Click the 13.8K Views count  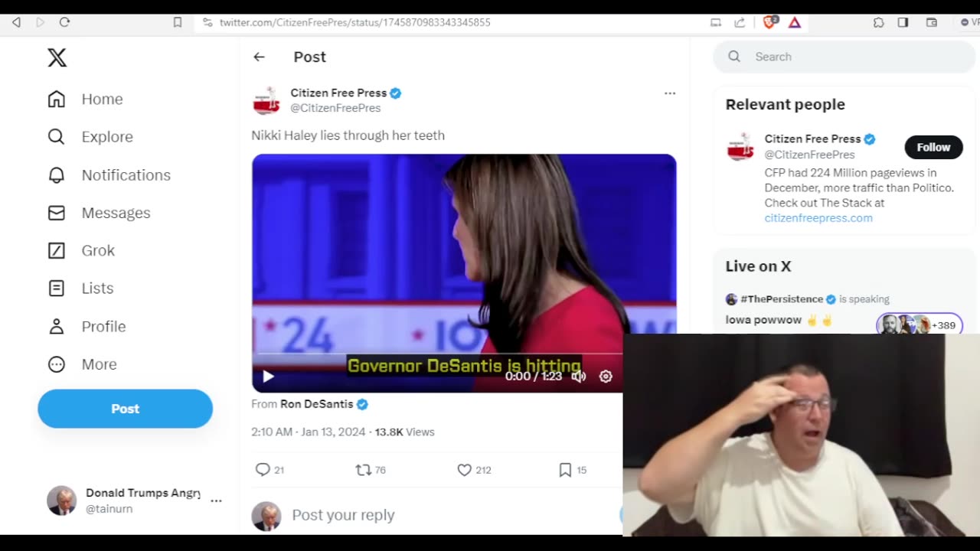(x=404, y=432)
